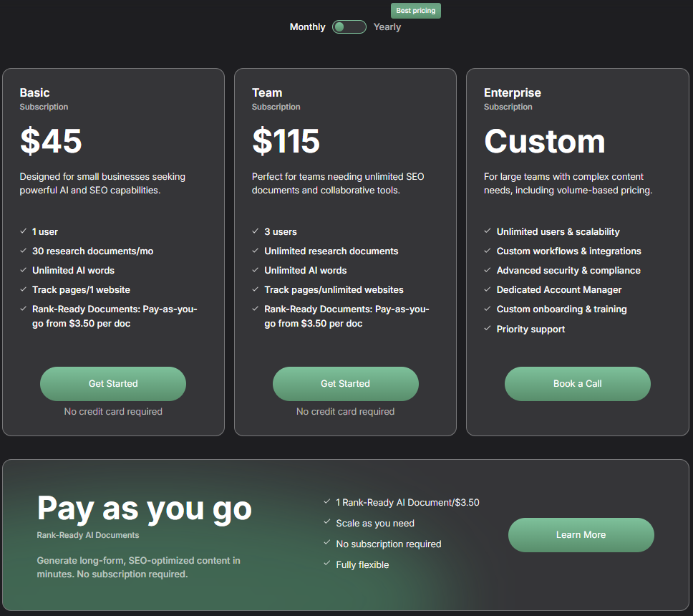Select the Monthly billing label
The width and height of the screenshot is (693, 616).
(307, 27)
